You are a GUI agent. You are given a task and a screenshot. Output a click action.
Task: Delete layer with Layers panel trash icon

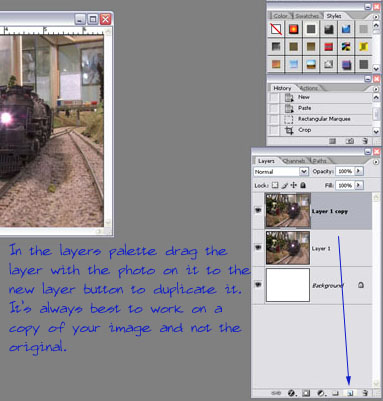(365, 393)
